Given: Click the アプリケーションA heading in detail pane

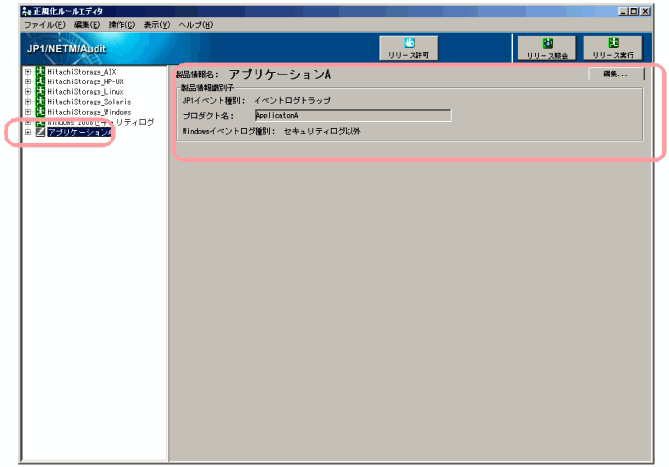Looking at the screenshot, I should point(280,75).
